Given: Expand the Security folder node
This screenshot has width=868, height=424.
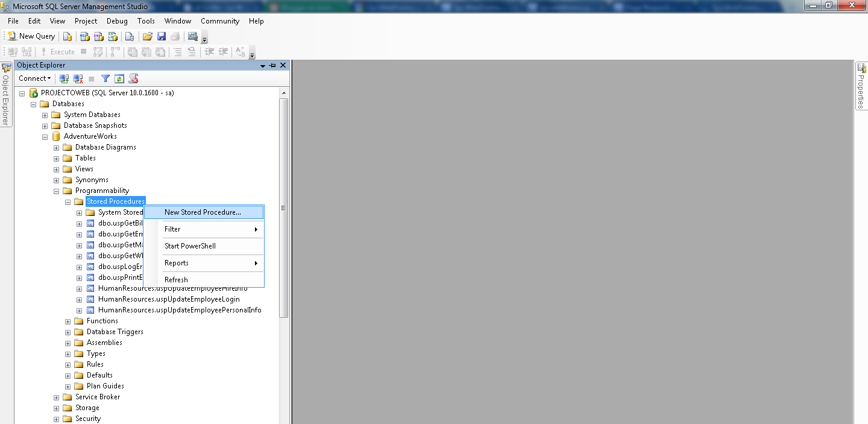Looking at the screenshot, I should [56, 419].
